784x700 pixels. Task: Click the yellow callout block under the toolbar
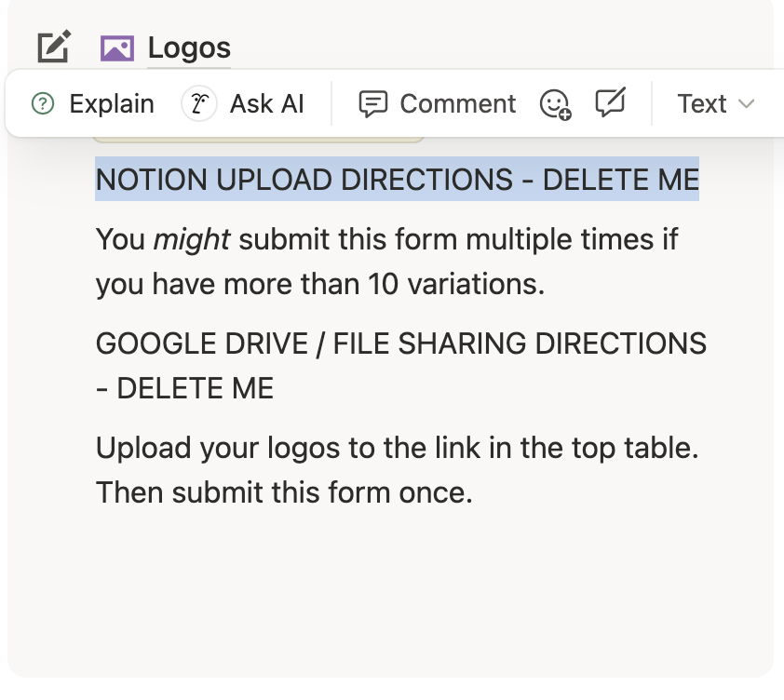[259, 140]
